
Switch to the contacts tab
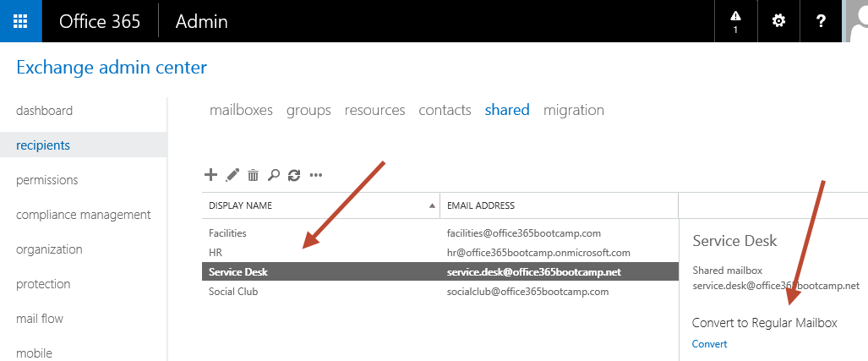(445, 110)
